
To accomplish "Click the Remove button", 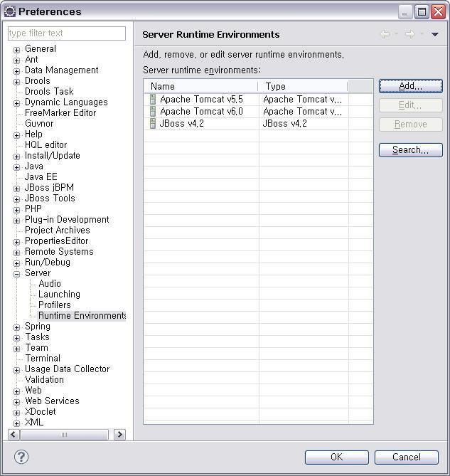I will (x=411, y=125).
